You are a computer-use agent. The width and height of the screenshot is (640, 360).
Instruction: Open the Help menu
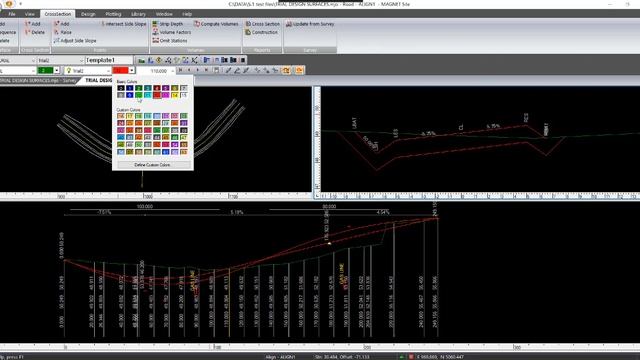pyautogui.click(x=187, y=14)
